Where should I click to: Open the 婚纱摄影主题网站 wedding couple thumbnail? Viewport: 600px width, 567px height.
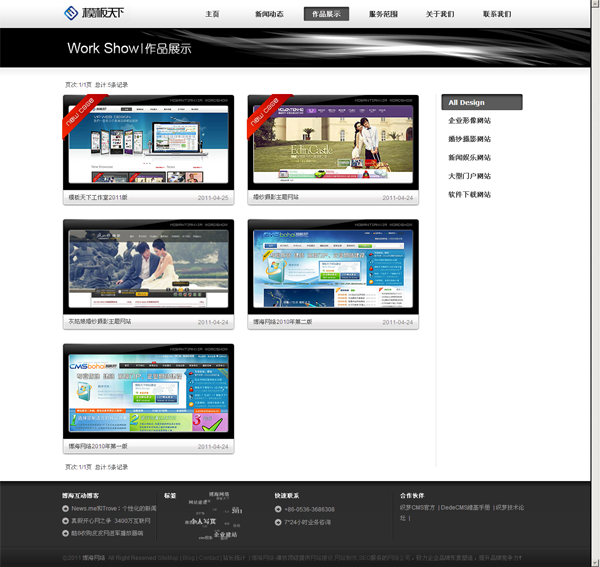coord(333,143)
